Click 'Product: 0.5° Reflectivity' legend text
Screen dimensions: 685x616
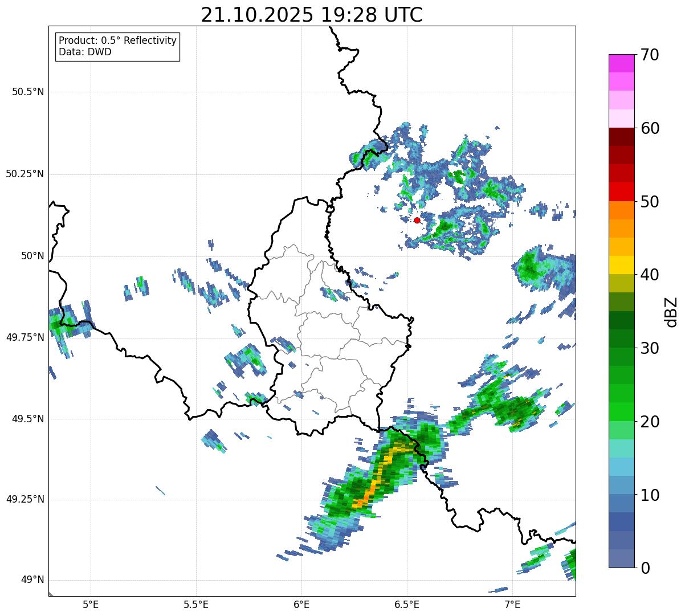[118, 41]
